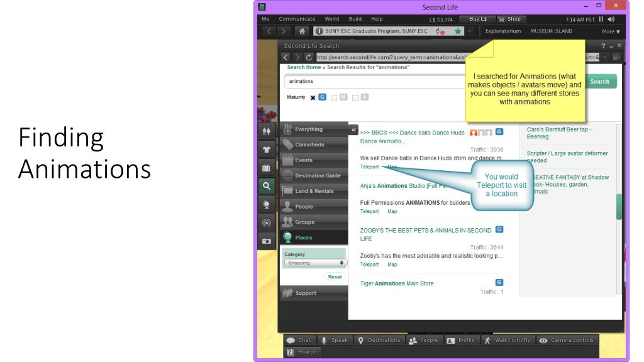Screen dimensions: 644x362
Task: Open Search window help question mark
Action: point(603,45)
